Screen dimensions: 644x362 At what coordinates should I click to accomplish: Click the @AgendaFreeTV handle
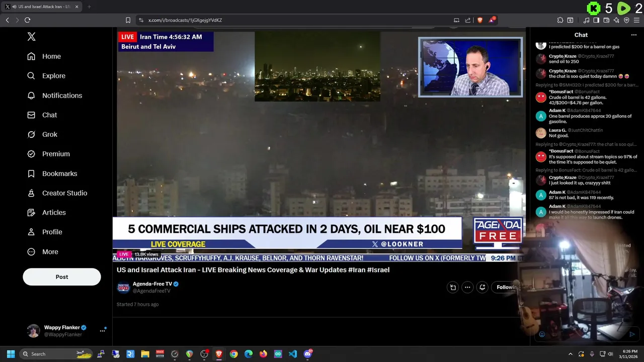pyautogui.click(x=151, y=291)
